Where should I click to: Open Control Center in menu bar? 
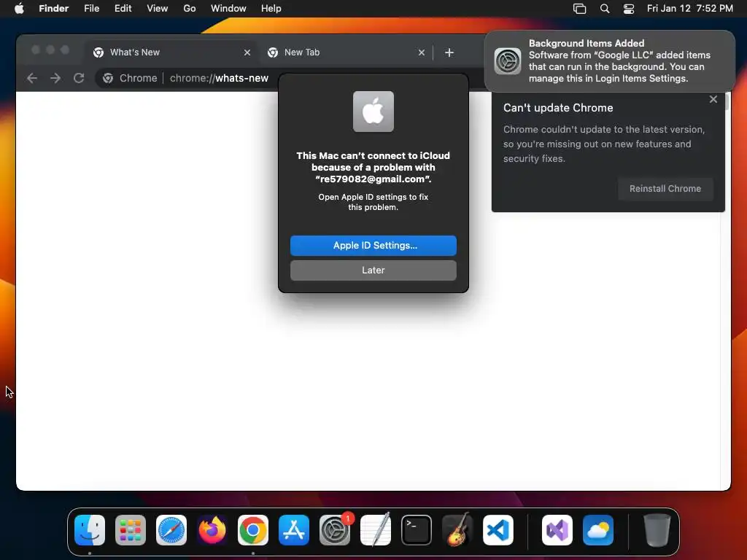(629, 9)
